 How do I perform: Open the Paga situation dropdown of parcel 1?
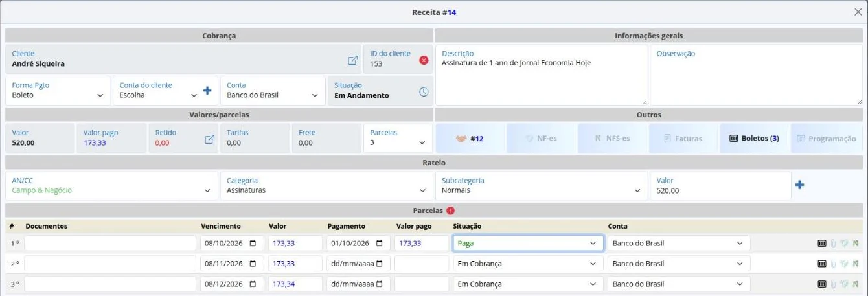(528, 244)
